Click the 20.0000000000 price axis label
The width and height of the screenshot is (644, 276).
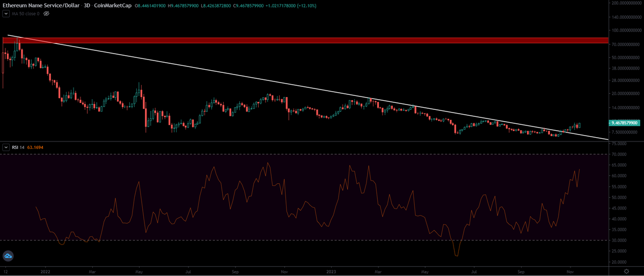626,93
